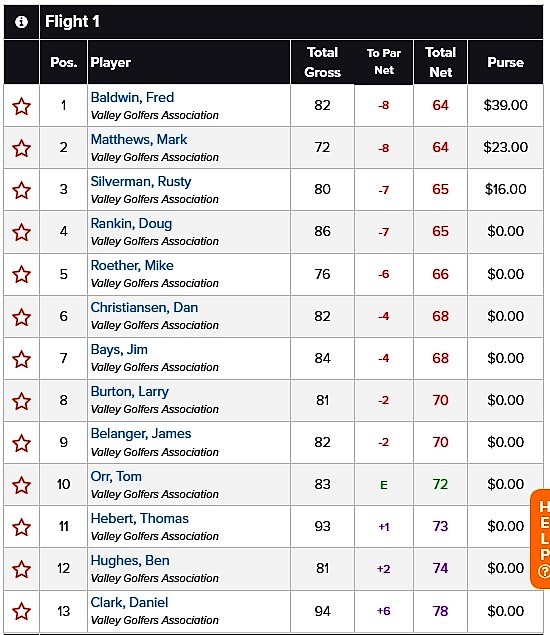The width and height of the screenshot is (550, 635).
Task: Toggle favorite star for Mark Matthews
Action: point(21,148)
